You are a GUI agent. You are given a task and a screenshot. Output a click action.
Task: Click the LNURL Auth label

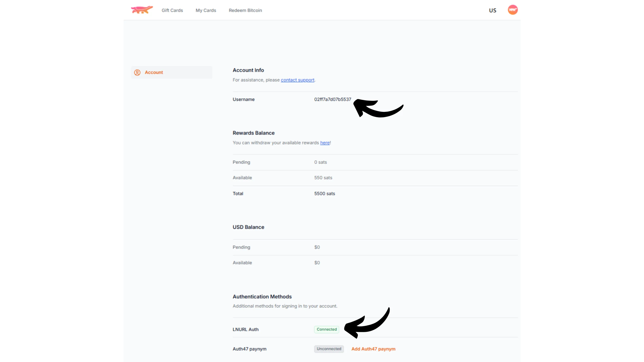(245, 330)
